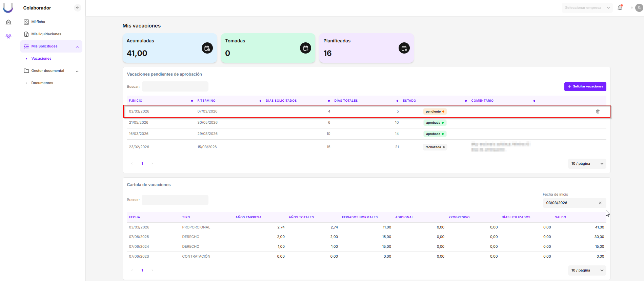Collapse sidebar with the back arrow button
644x281 pixels.
pos(78,8)
